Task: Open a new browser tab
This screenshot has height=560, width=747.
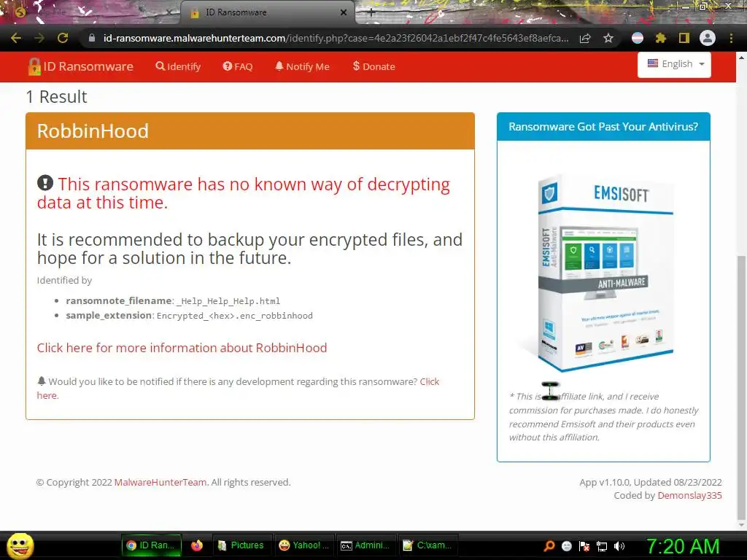Action: 371,13
